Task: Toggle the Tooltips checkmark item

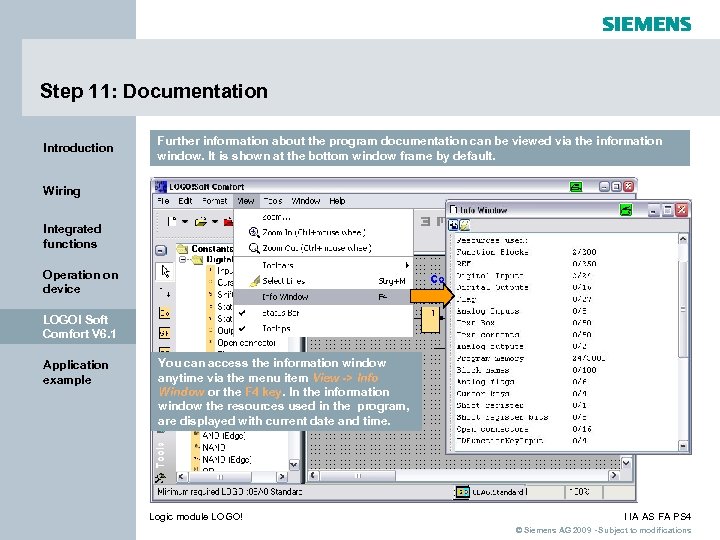Action: (323, 328)
